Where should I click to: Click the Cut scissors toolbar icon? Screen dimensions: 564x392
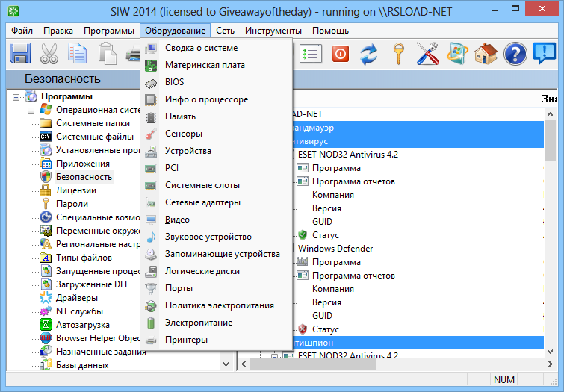click(49, 54)
